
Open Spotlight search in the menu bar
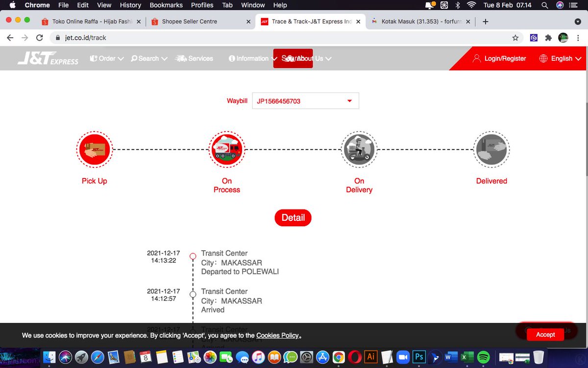pos(545,5)
